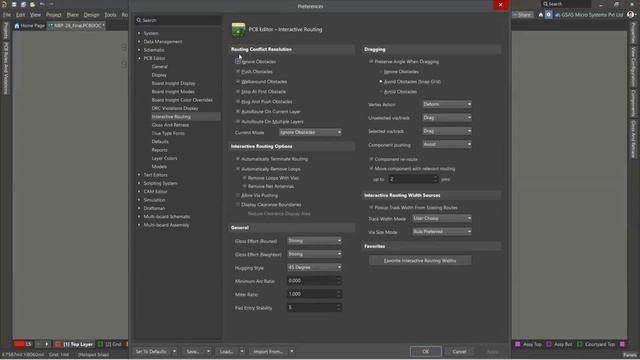Viewport: 640px width, 360px height.
Task: Toggle Stop At First Obstacle checkbox
Action: (238, 91)
